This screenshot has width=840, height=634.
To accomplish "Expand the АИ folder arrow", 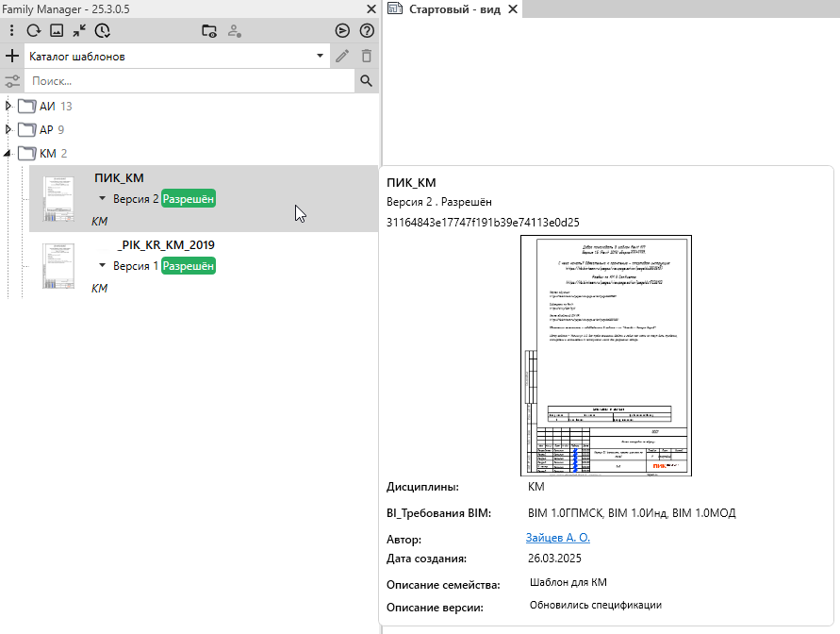I will click(x=8, y=106).
